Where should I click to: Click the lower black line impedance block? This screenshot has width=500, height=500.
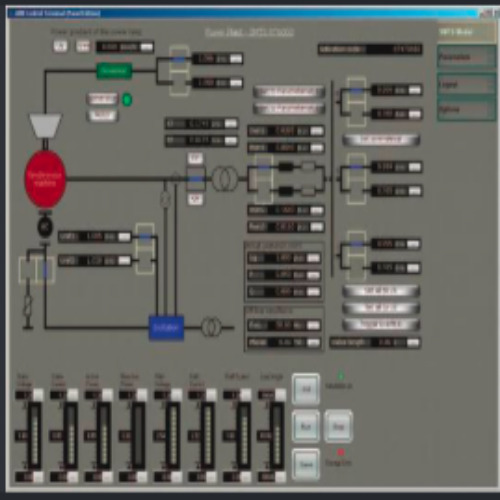(x=285, y=191)
